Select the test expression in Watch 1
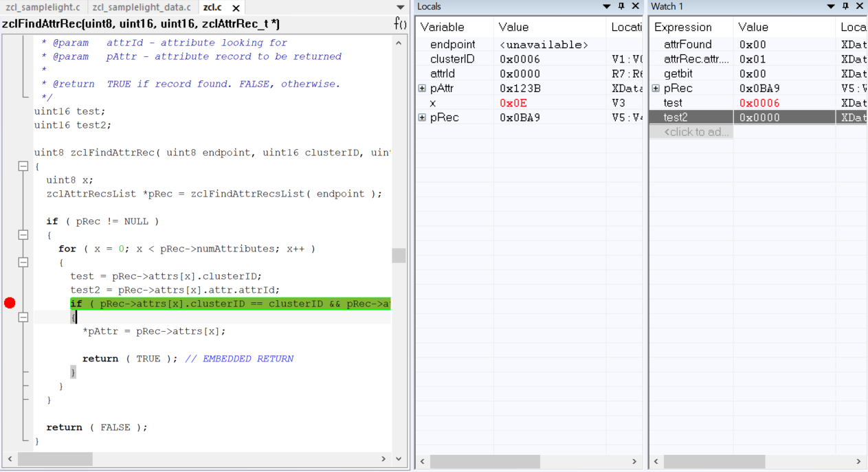The width and height of the screenshot is (868, 472). tap(673, 103)
